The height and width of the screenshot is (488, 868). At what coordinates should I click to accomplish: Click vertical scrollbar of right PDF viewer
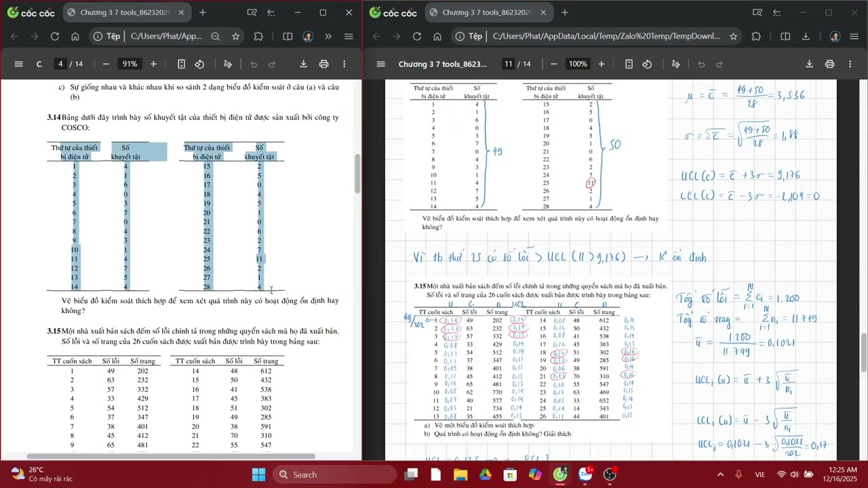coord(864,353)
